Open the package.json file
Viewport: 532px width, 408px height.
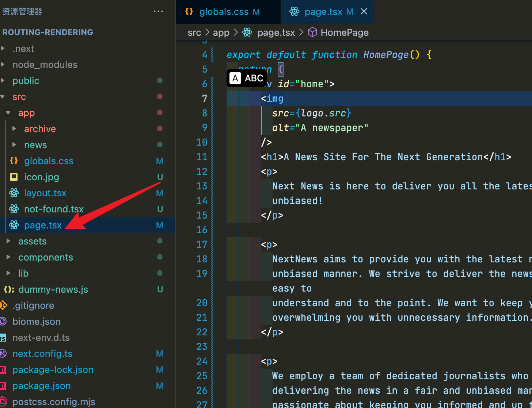click(42, 386)
